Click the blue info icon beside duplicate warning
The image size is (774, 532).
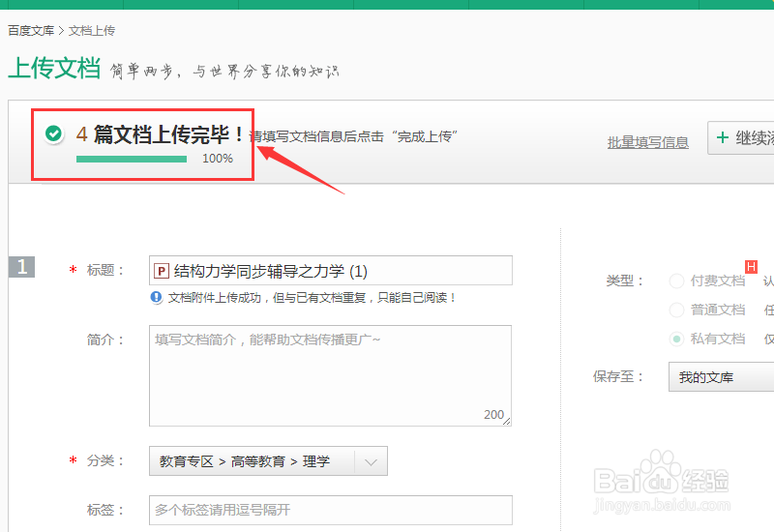click(x=157, y=297)
